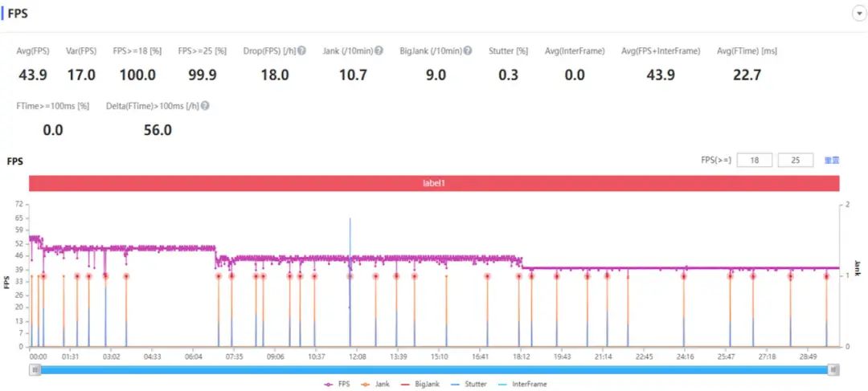Open the help icon beside BigJank (/10min)
Viewport: 868px width, 391px height.
(x=468, y=51)
